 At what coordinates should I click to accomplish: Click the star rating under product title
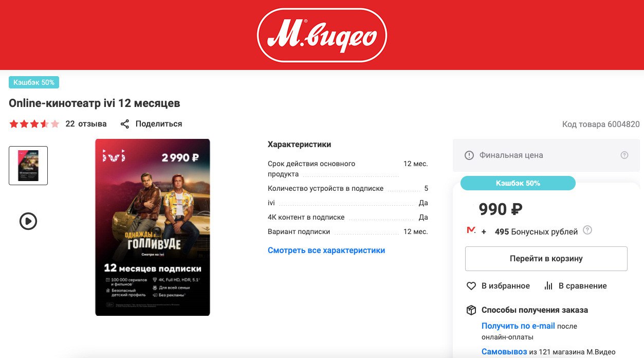34,124
